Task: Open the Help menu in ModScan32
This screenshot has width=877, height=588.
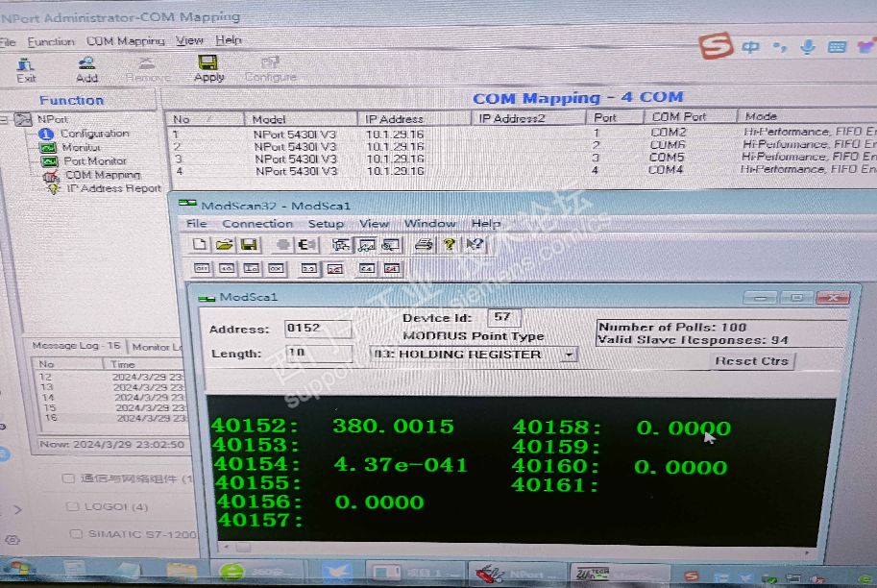Action: click(485, 223)
